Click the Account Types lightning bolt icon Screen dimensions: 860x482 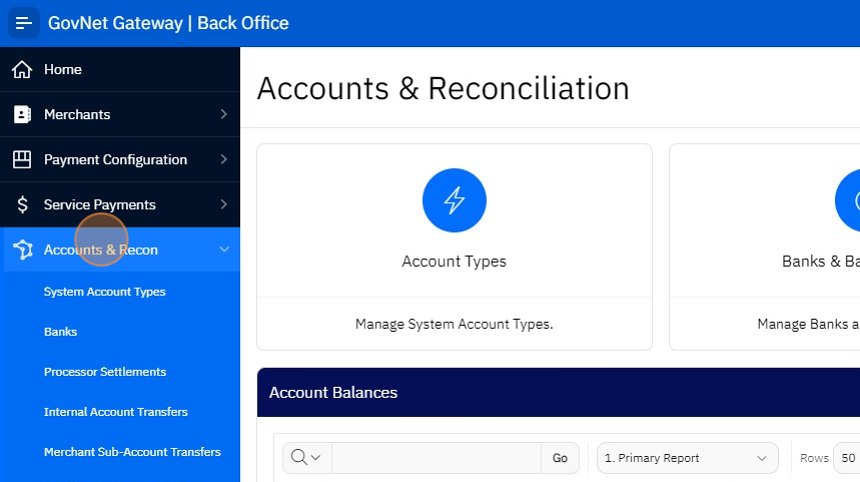tap(454, 201)
